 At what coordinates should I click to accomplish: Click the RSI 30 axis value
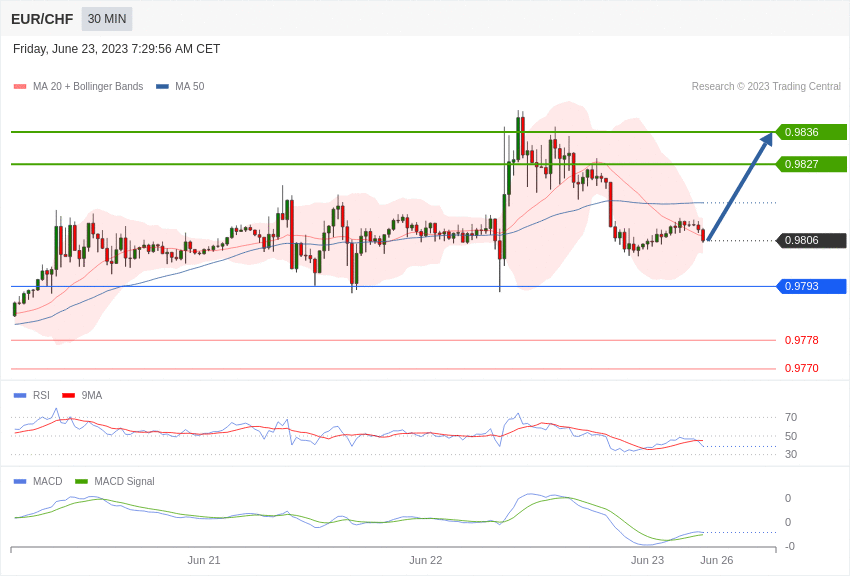[791, 454]
